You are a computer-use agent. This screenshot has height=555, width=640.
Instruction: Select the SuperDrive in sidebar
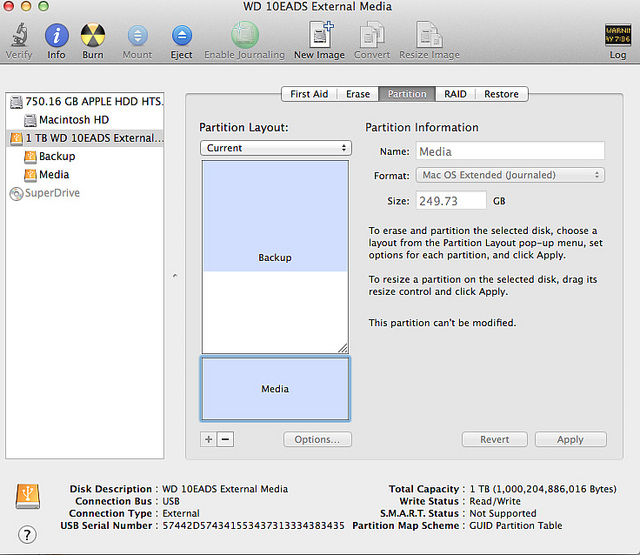[x=85, y=193]
